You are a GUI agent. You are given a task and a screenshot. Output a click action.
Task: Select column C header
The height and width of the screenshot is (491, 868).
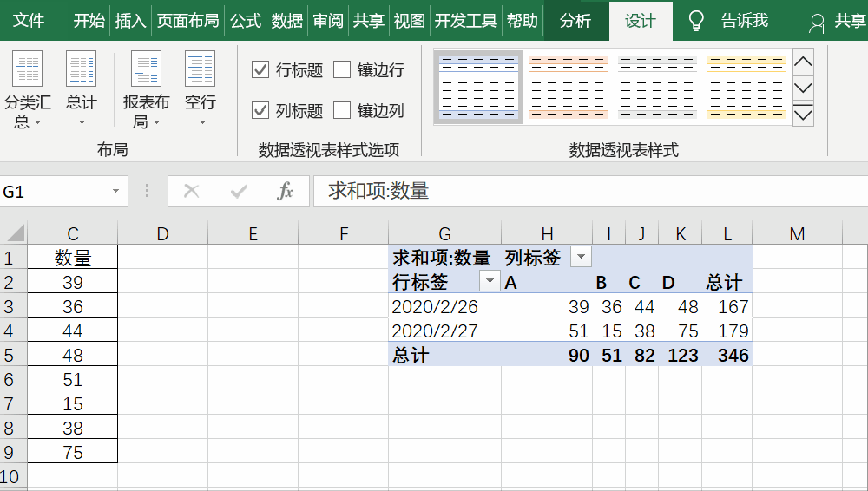click(x=73, y=233)
